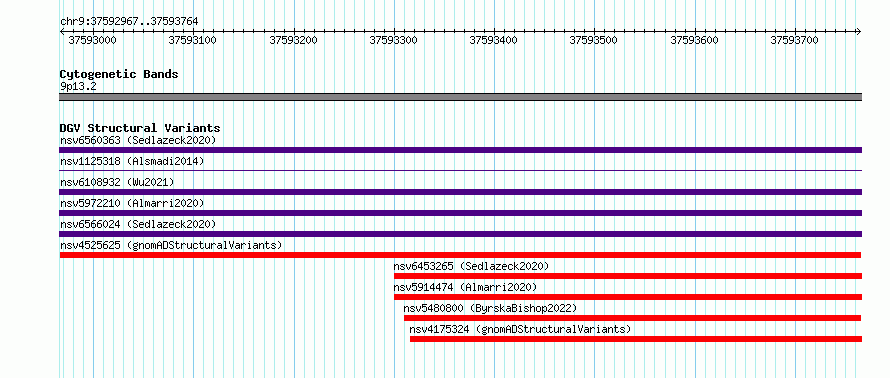The width and height of the screenshot is (890, 378).
Task: Select the nsv6453265 red variant bar
Action: point(628,276)
